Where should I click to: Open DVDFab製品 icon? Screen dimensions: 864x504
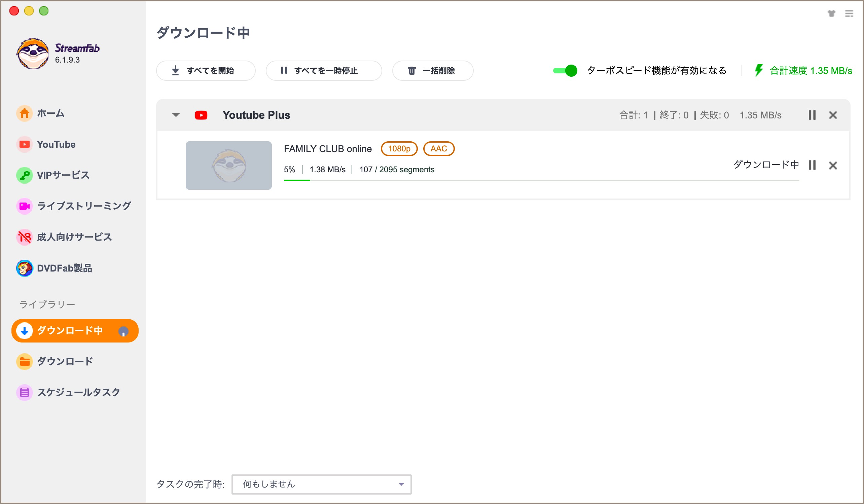click(x=24, y=268)
